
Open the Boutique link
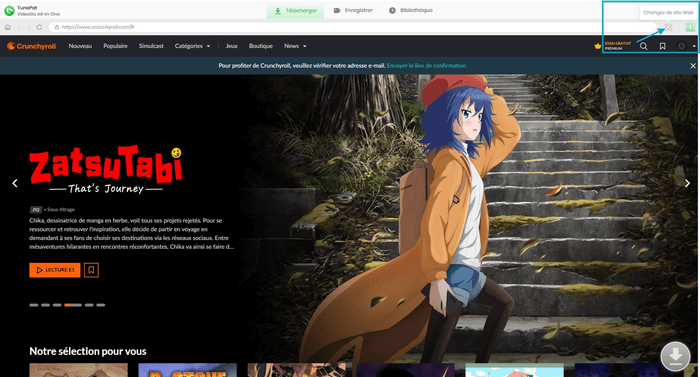click(x=261, y=46)
